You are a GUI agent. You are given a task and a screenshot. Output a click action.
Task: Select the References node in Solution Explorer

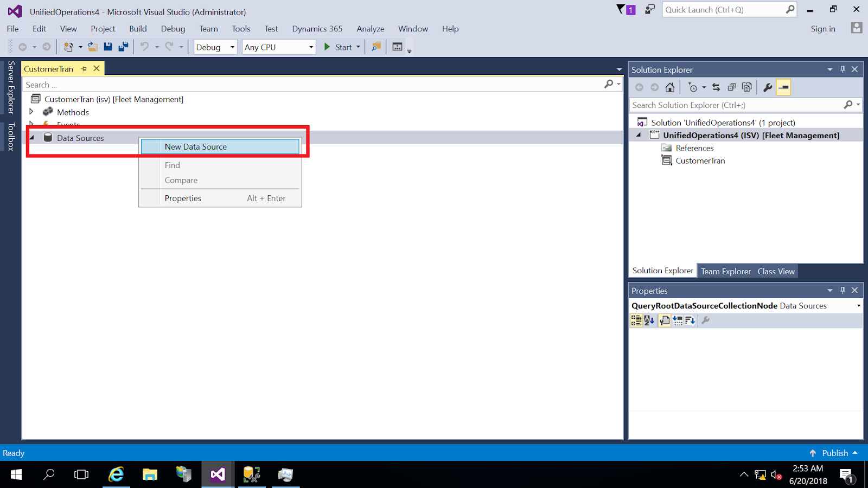click(x=694, y=148)
